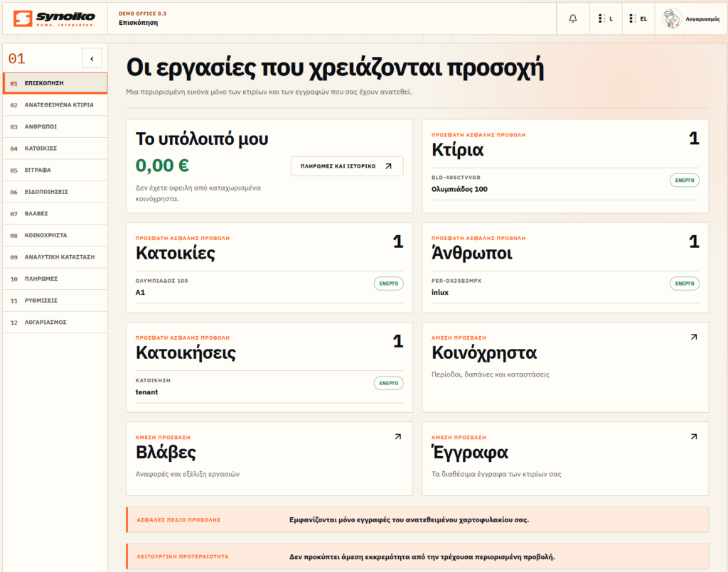The image size is (728, 572).
Task: Open ΕΙΔΟΠΟΙΗΣΕΙΣ in the sidebar
Action: (55, 192)
